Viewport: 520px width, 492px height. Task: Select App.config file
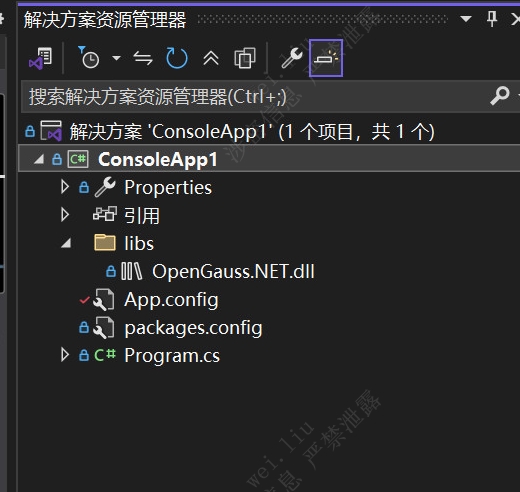point(171,300)
